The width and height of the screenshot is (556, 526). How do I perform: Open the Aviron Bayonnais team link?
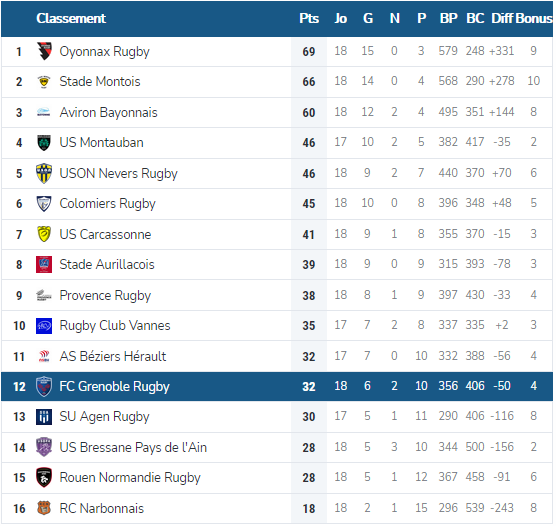[109, 112]
